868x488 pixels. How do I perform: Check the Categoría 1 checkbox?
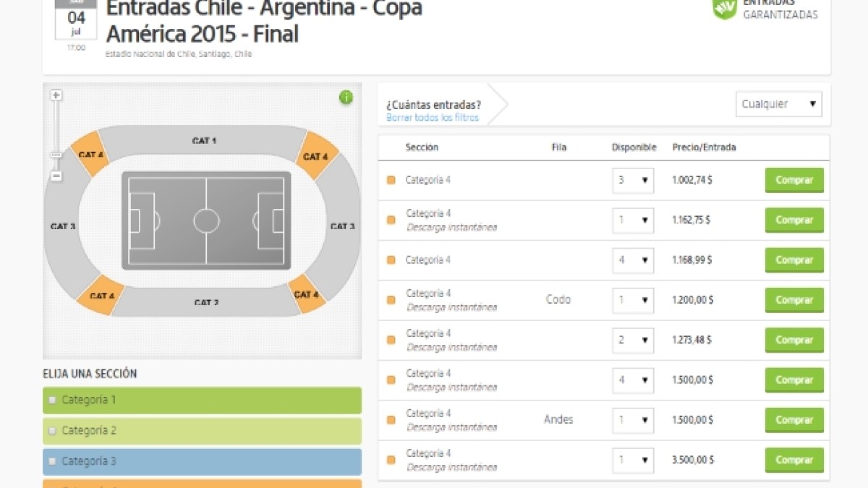52,400
